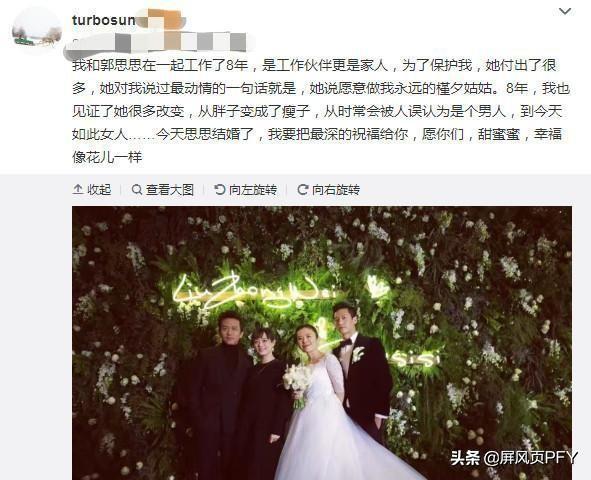Click the bride's white bouquet in photo
Screen dimensions: 591x480
(x=298, y=381)
